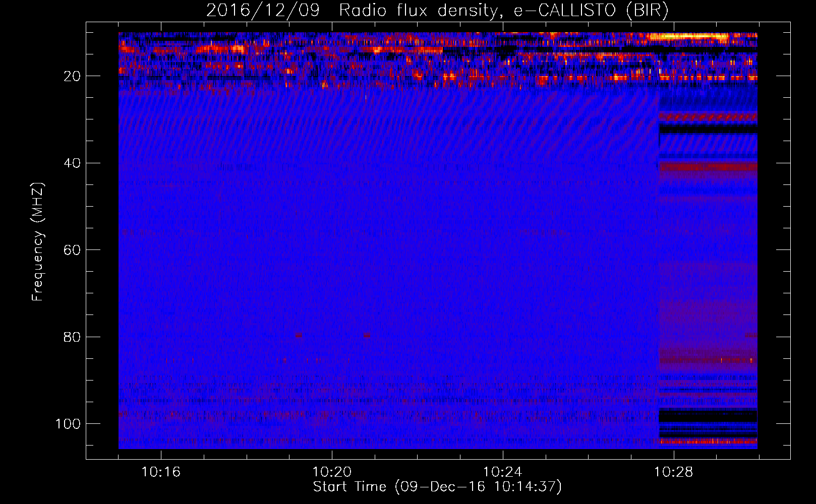Click the "Frequency (MHZ)" axis label
The image size is (816, 504).
pyautogui.click(x=38, y=242)
